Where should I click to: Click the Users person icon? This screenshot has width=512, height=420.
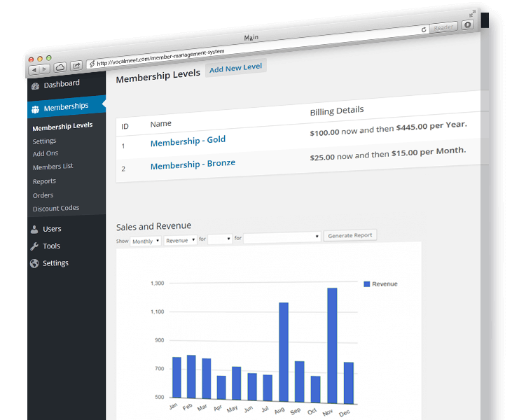pos(34,230)
